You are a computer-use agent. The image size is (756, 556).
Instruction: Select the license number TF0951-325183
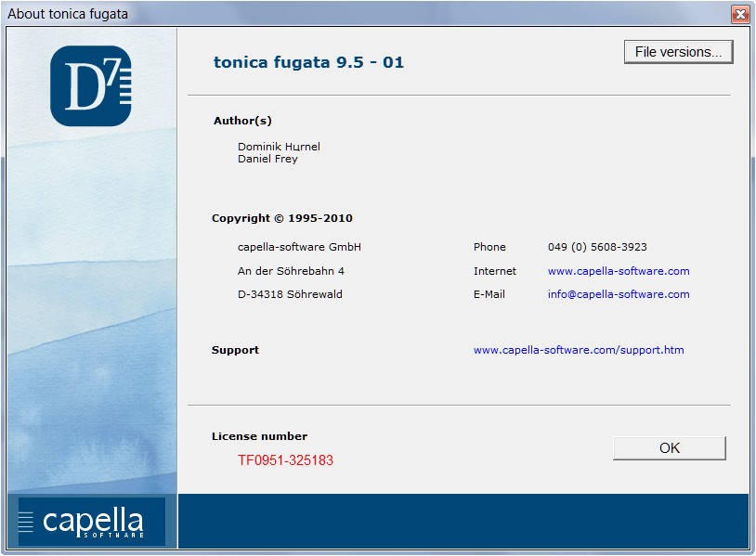[285, 460]
